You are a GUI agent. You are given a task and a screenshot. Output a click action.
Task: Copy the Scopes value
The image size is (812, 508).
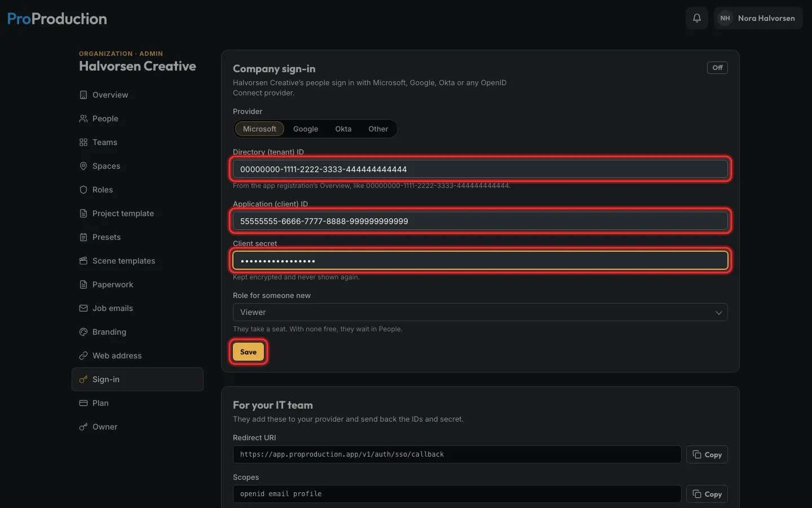pos(707,494)
